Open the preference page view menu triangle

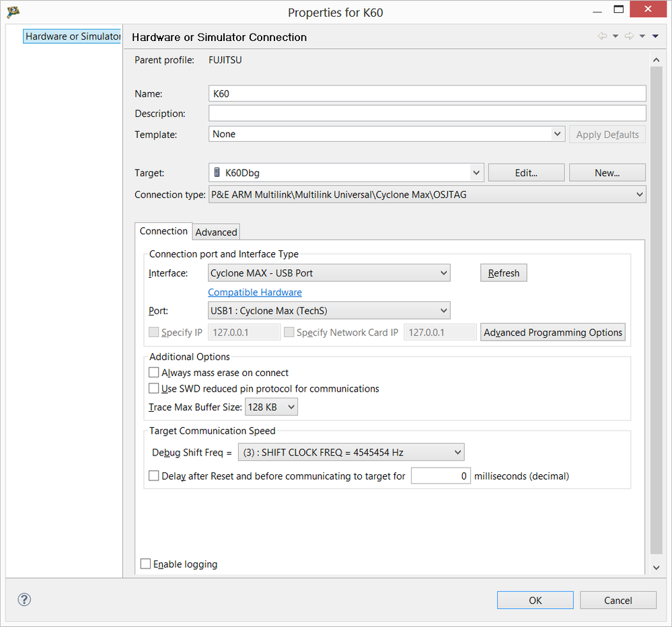[x=655, y=36]
